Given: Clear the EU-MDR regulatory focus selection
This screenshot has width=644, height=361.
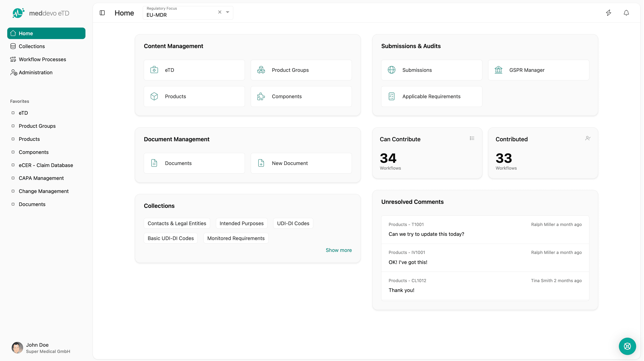Looking at the screenshot, I should coord(220,12).
